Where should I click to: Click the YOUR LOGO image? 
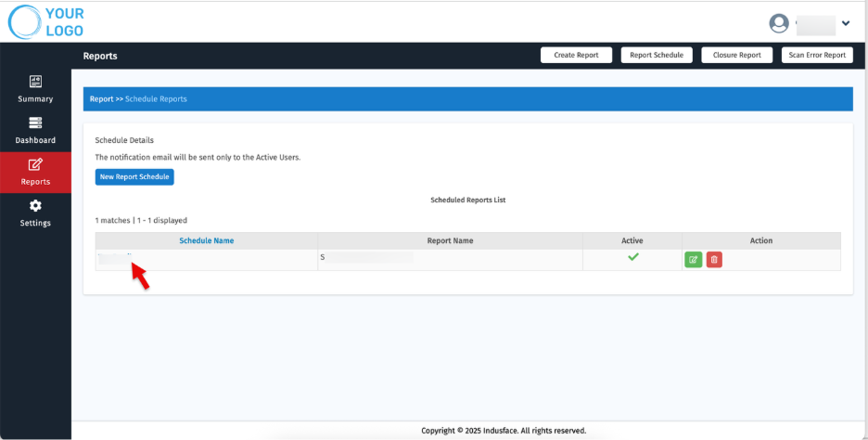(x=46, y=22)
